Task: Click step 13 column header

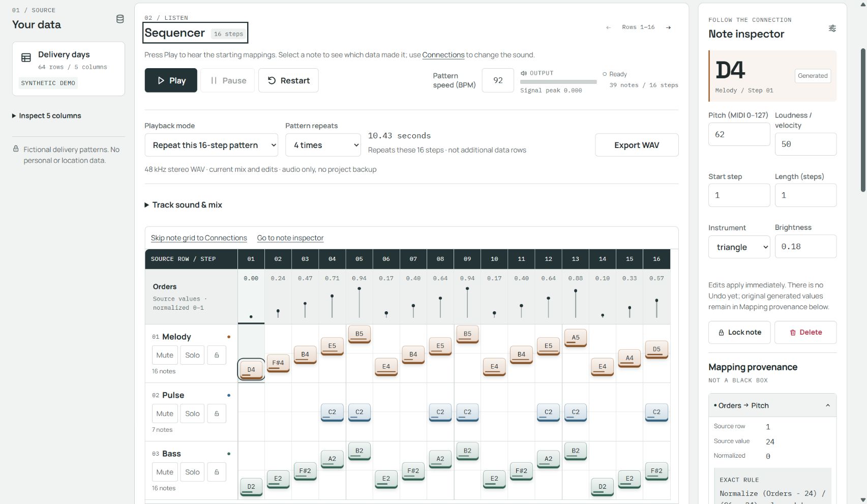Action: pyautogui.click(x=576, y=259)
